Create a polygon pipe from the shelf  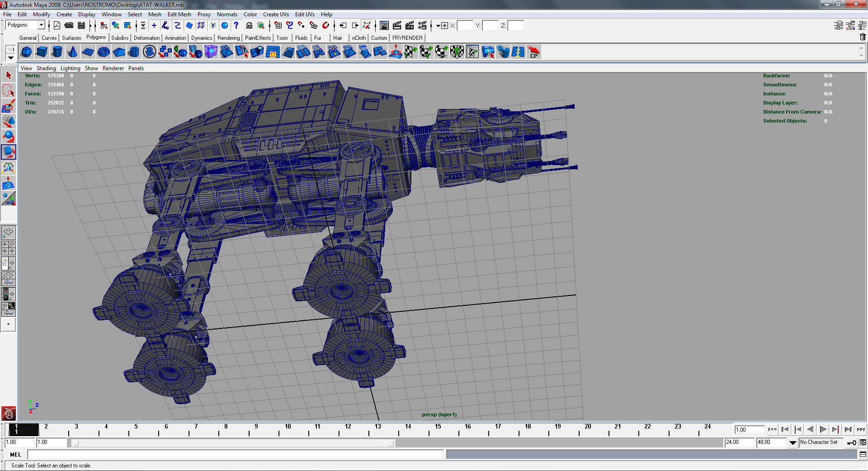[134, 52]
